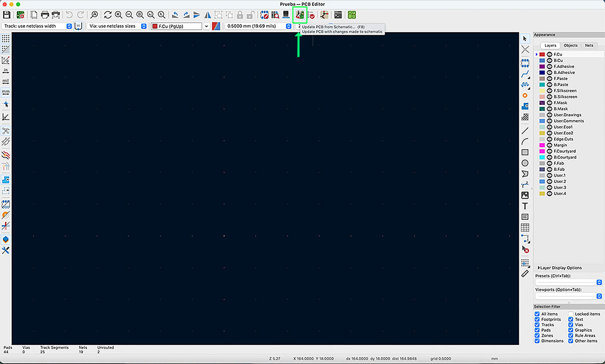Activate the Measure tool
Image resolution: width=605 pixels, height=364 pixels.
[525, 274]
